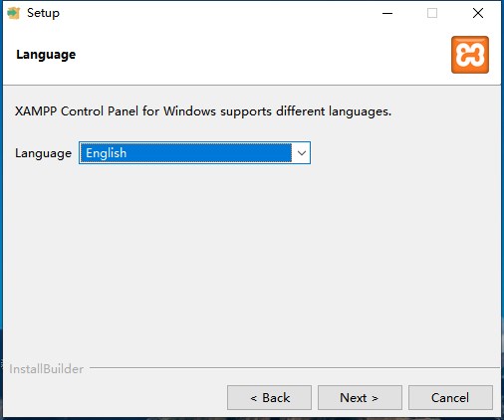Click the Language field label beside combo box
The image size is (504, 420).
43,153
